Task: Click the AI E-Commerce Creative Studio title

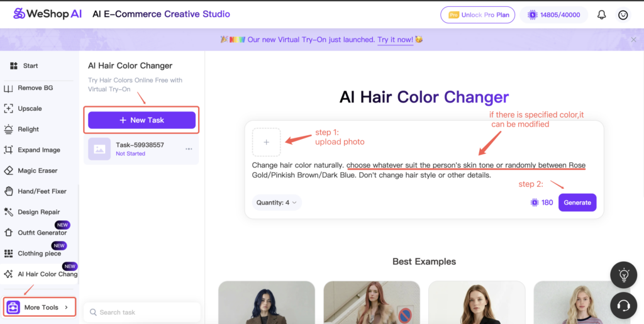Action: click(x=162, y=14)
